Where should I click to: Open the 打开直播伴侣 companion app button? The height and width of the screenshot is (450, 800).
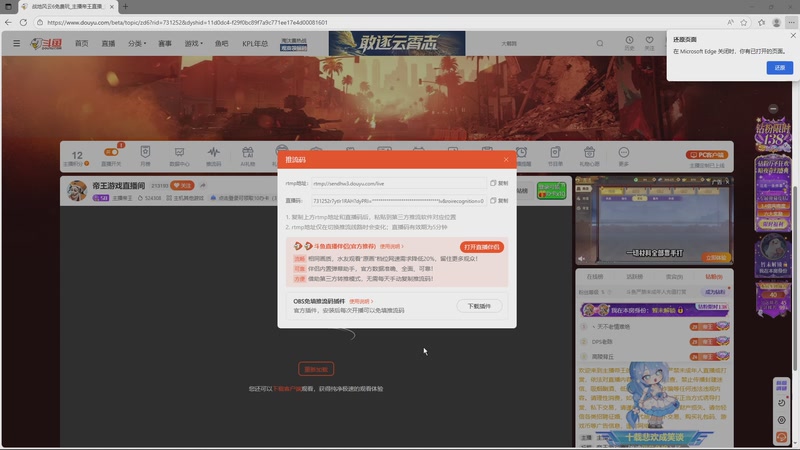(x=482, y=247)
